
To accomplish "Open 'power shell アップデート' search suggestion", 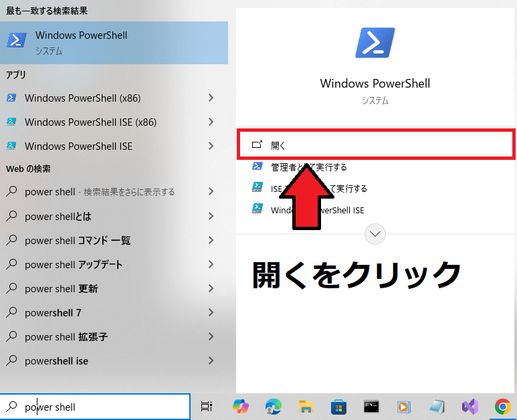I will pos(74,264).
